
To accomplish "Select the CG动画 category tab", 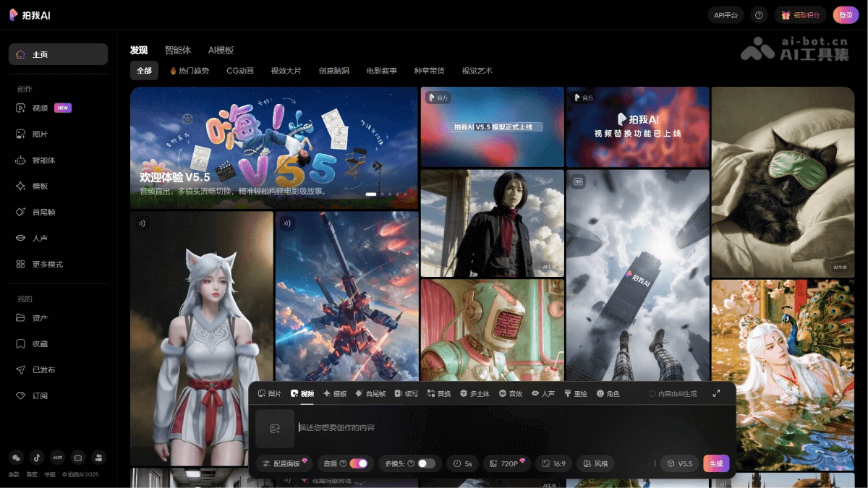I will click(240, 70).
